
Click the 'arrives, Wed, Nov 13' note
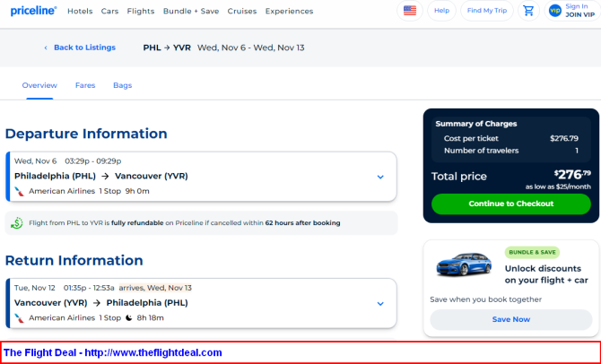coord(155,288)
